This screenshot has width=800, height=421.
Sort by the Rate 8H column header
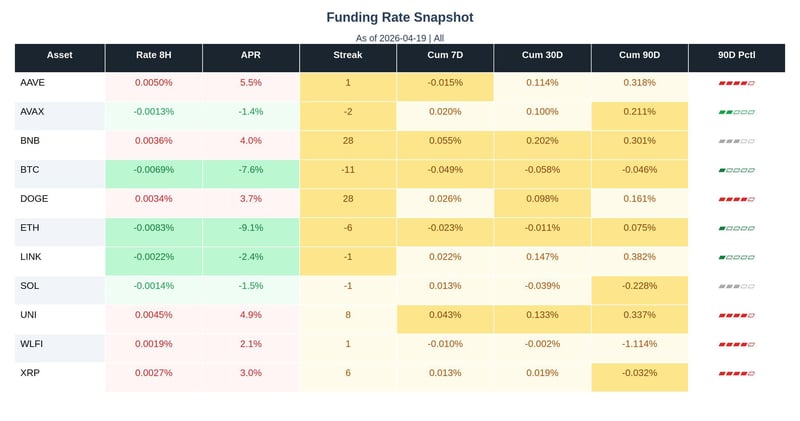point(153,55)
